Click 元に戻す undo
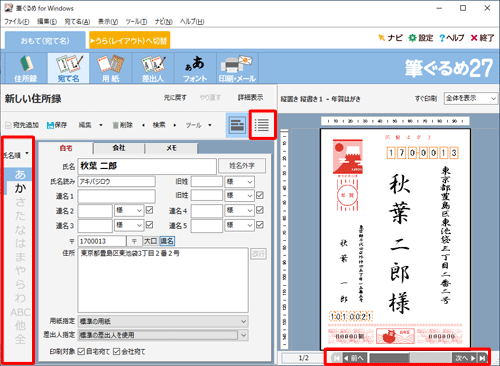Screen dimensions: 500x366 [175, 98]
